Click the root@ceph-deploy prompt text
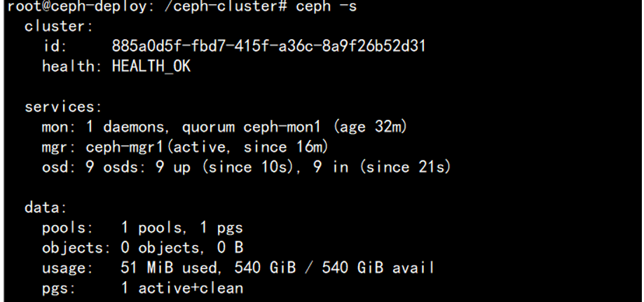This screenshot has width=644, height=302. (x=76, y=7)
